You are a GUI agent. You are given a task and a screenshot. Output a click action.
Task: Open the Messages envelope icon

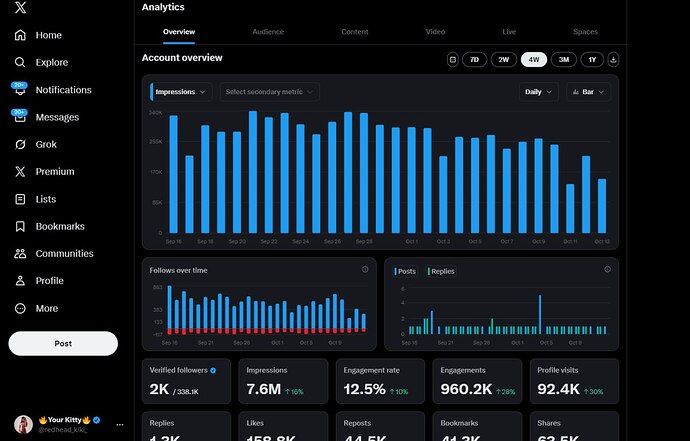tap(20, 117)
